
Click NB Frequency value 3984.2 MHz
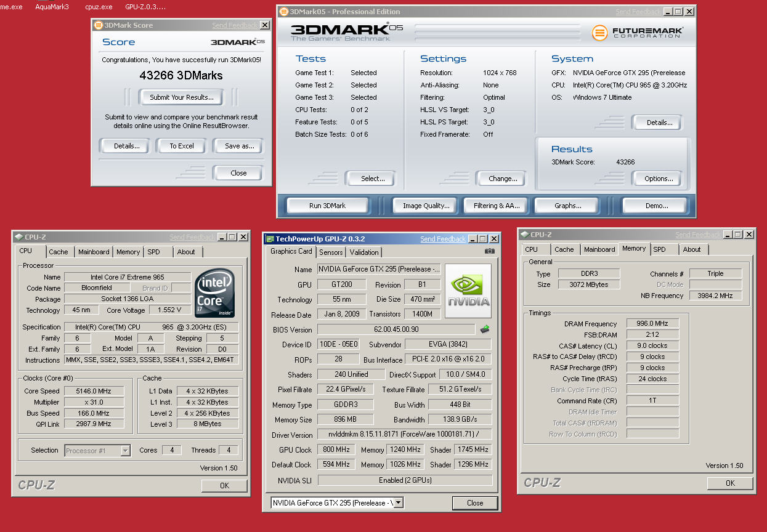(x=716, y=296)
